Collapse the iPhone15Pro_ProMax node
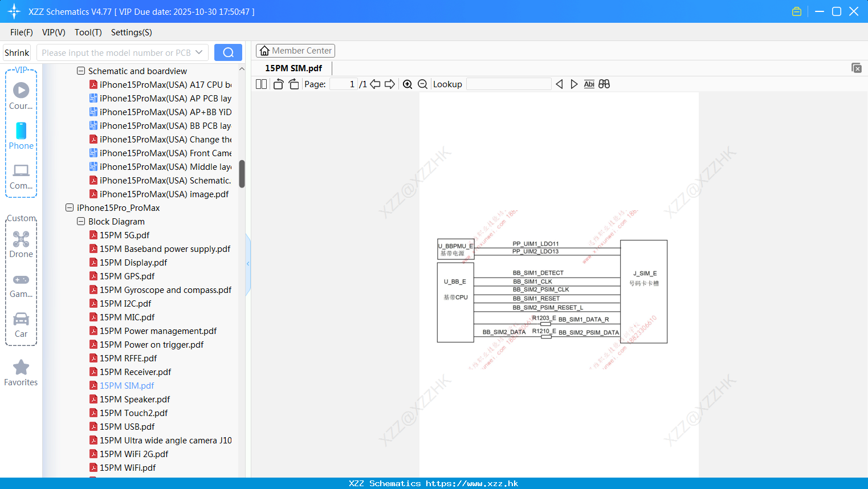 [70, 208]
